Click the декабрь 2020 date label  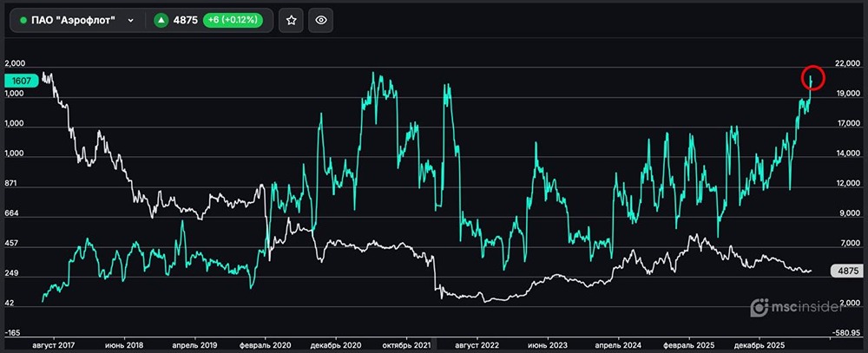336,345
